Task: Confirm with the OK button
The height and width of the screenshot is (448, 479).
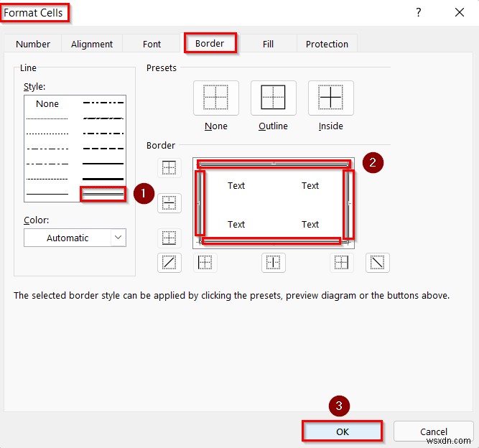Action: point(342,431)
